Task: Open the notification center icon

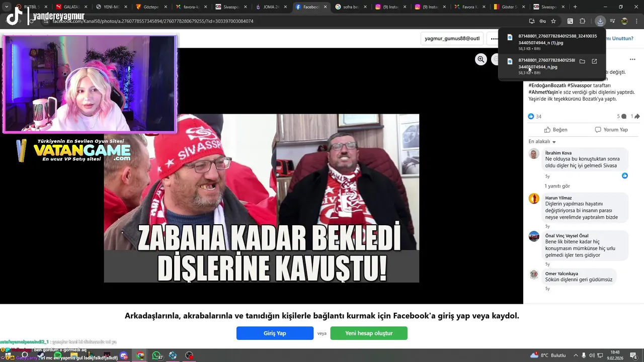Action: pyautogui.click(x=633, y=355)
